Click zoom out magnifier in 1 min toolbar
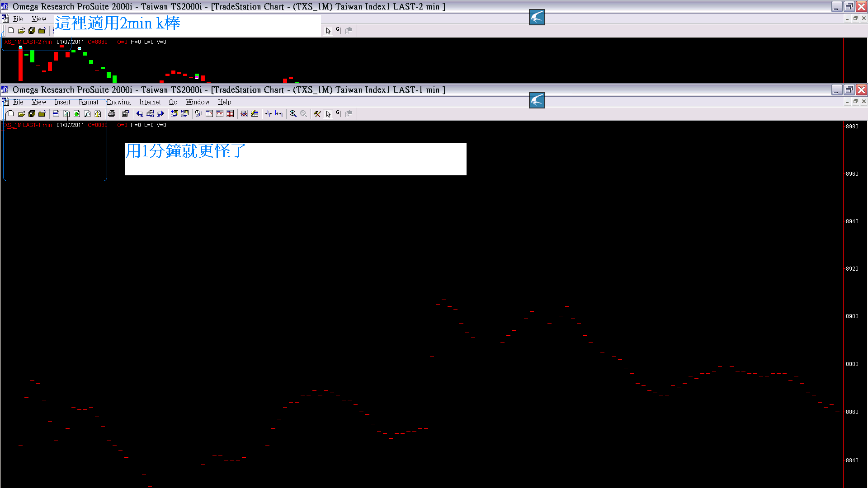This screenshot has height=488, width=868. click(303, 114)
